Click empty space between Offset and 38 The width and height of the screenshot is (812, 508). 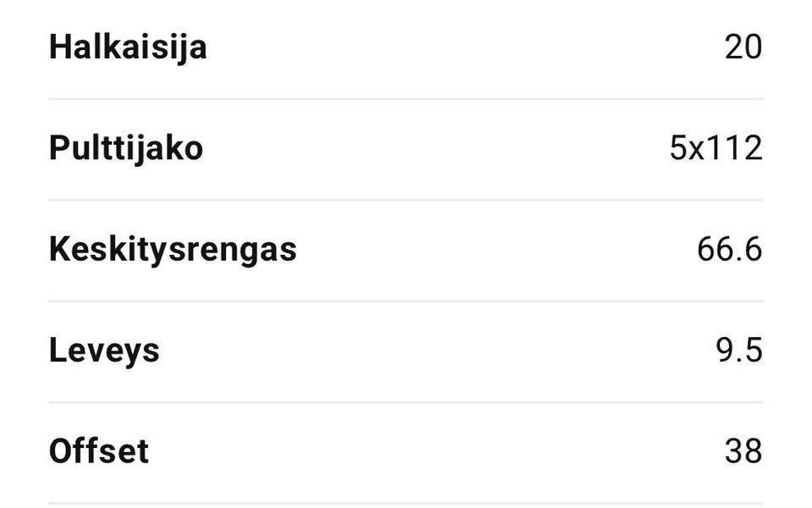click(436, 451)
